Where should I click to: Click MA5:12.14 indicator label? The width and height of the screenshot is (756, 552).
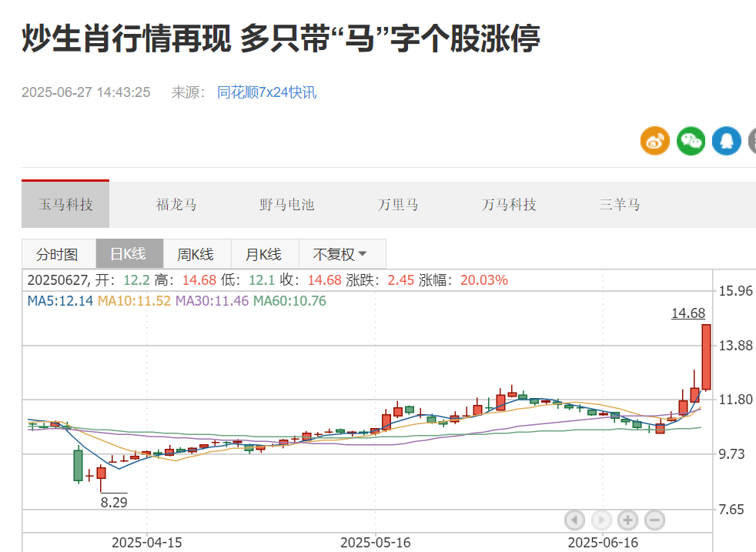tap(60, 301)
